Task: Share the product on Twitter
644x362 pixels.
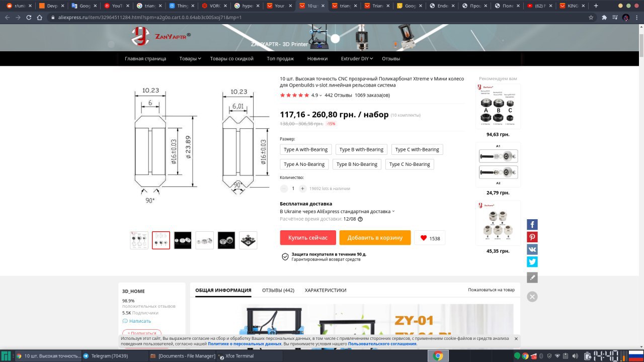Action: point(532,262)
